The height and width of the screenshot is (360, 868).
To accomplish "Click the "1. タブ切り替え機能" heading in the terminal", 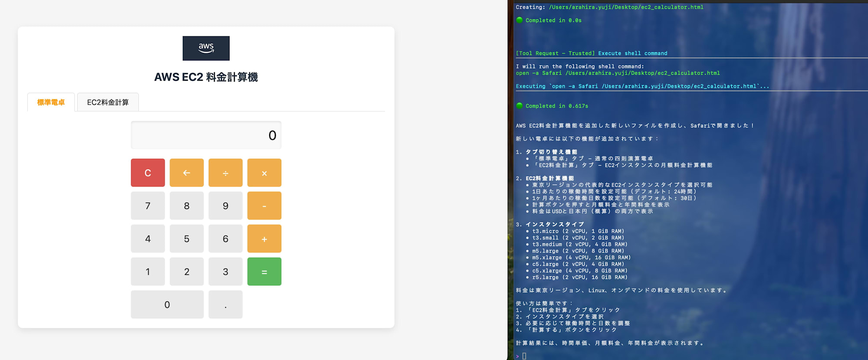I will pos(546,152).
